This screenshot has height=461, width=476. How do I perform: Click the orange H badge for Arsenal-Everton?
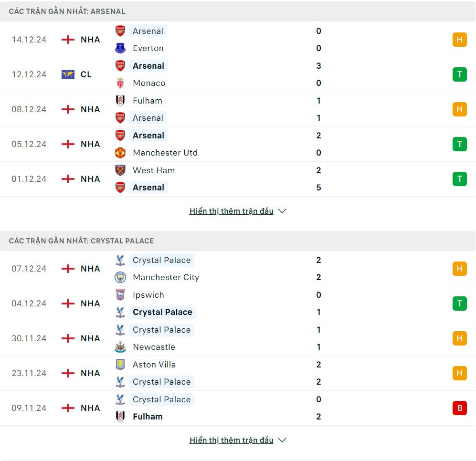click(459, 40)
